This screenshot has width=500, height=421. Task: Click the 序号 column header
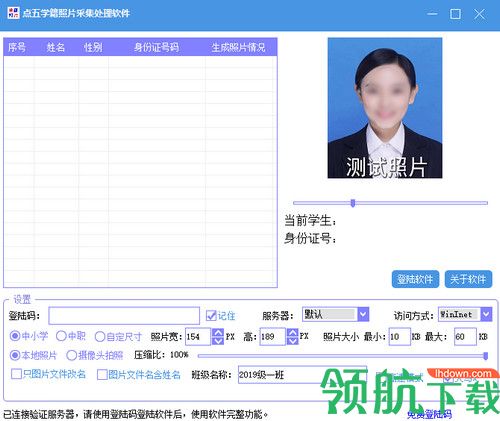pyautogui.click(x=17, y=47)
